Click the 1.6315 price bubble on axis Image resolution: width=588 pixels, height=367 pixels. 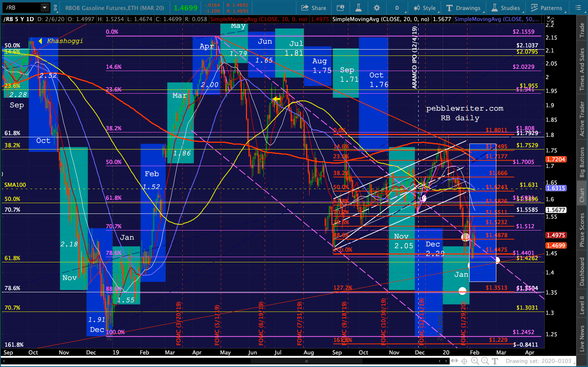(x=556, y=188)
